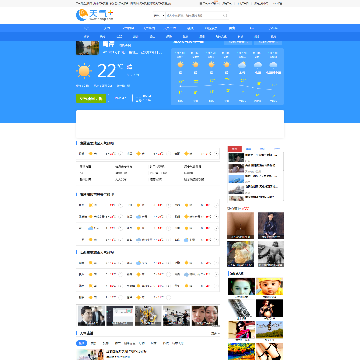Open the colorful painting thumbnail at the sidebar bottom
This screenshot has height=360, width=360.
click(241, 351)
